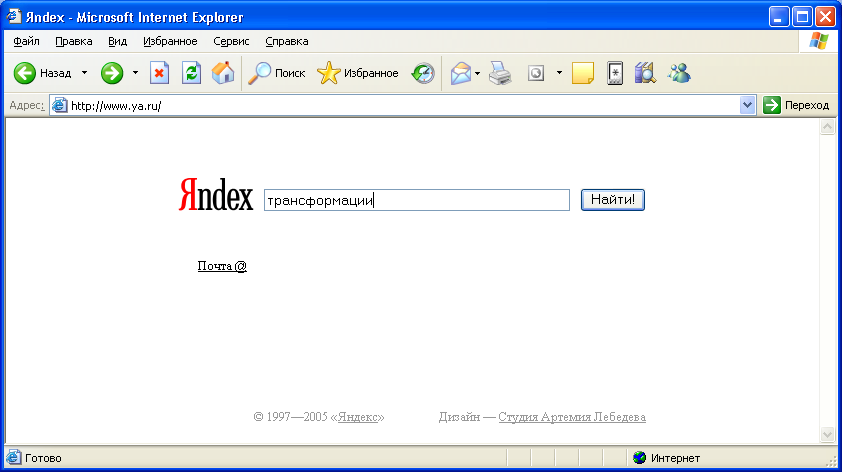842x472 pixels.
Task: Click in the address bar URL field
Action: (x=403, y=106)
